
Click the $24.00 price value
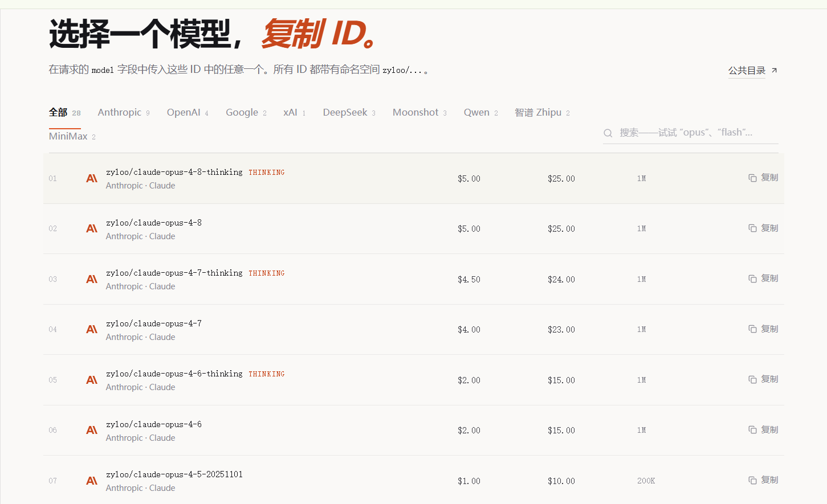tap(561, 280)
